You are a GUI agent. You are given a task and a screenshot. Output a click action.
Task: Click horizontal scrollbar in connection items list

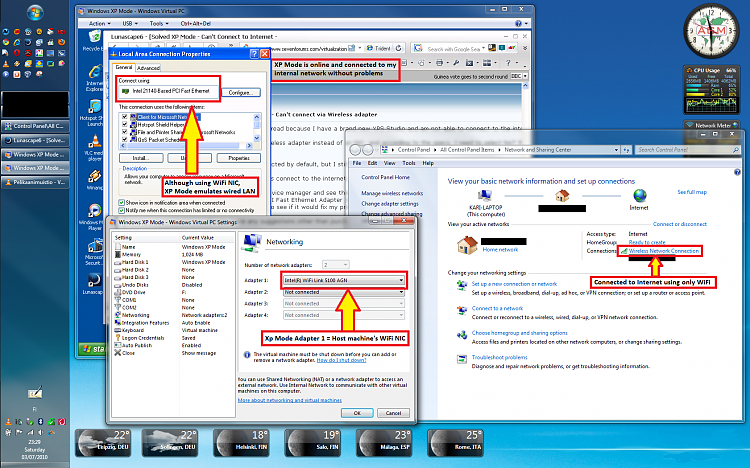tap(185, 145)
